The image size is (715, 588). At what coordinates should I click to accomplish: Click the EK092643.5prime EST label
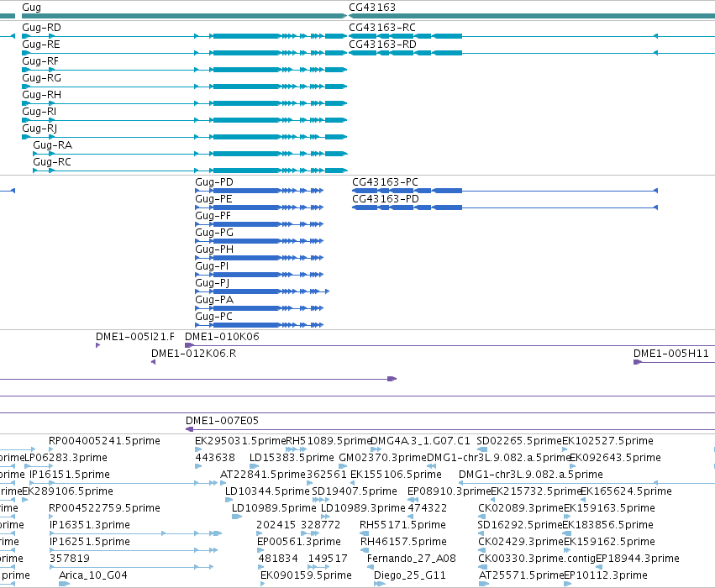[x=616, y=457]
